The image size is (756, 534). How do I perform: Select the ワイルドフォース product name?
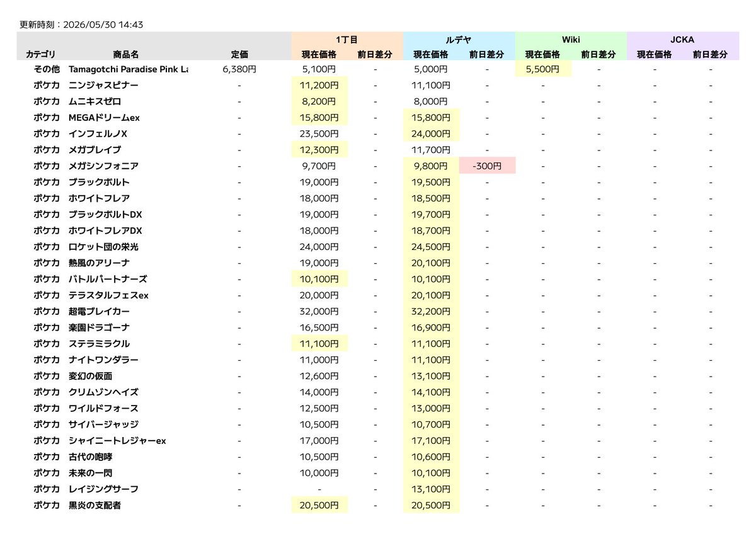(104, 408)
